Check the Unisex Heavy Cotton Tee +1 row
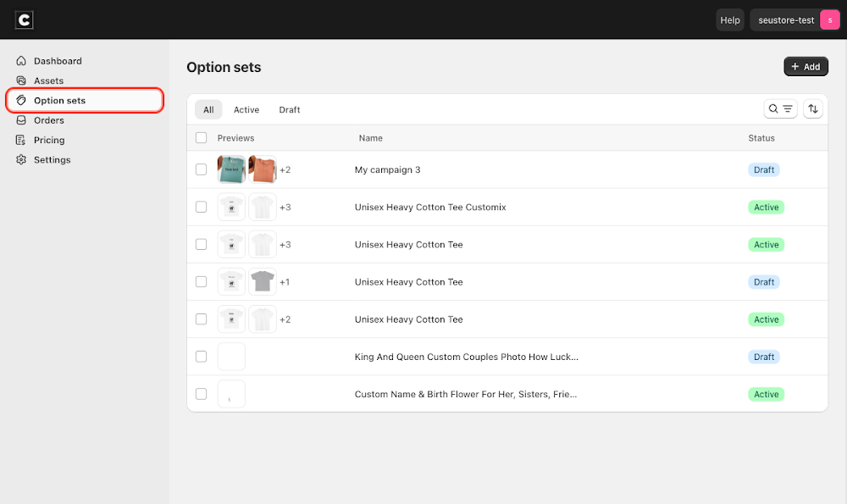 coord(201,281)
